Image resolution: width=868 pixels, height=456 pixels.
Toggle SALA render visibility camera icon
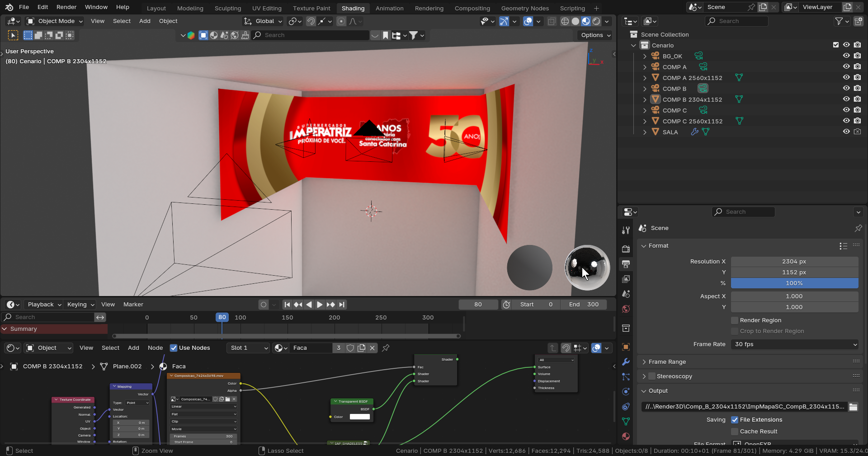857,132
